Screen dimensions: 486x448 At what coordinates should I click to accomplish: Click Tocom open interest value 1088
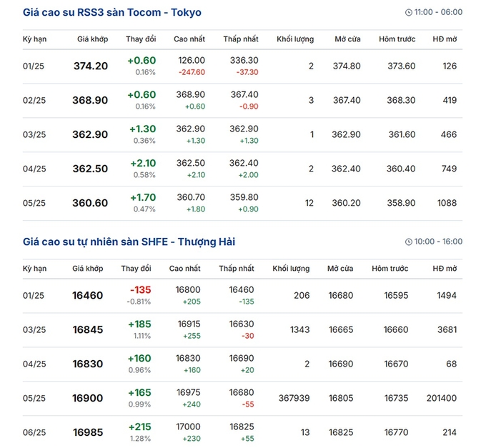[x=447, y=203]
